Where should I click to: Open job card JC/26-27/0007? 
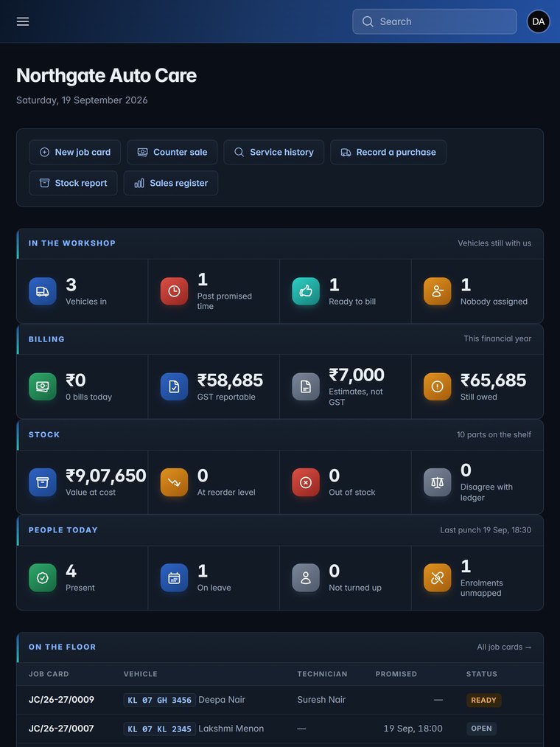[61, 729]
